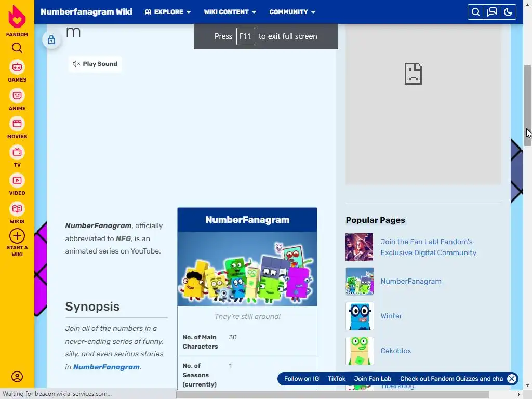Click the top bar search icon
The image size is (532, 399).
(476, 12)
